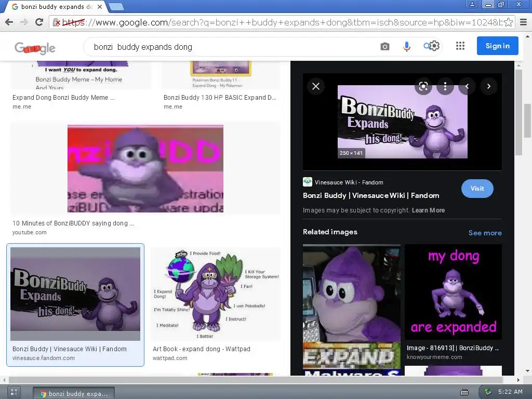Click the knowyourmeme.com source text
532x399 pixels.
(x=434, y=357)
